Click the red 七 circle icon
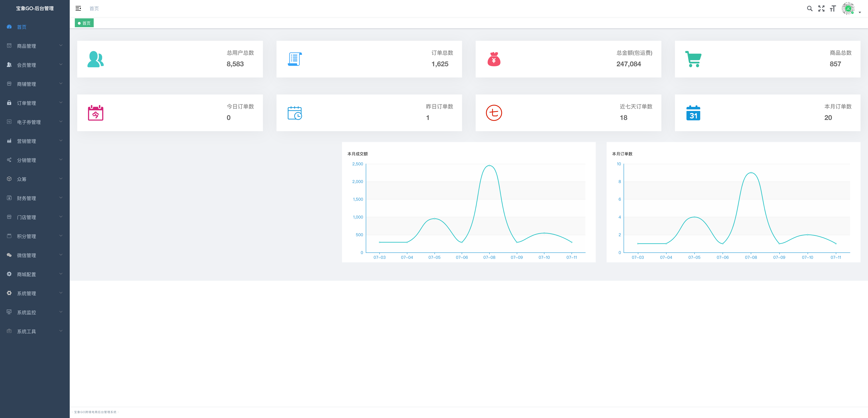The height and width of the screenshot is (418, 868). pyautogui.click(x=494, y=113)
